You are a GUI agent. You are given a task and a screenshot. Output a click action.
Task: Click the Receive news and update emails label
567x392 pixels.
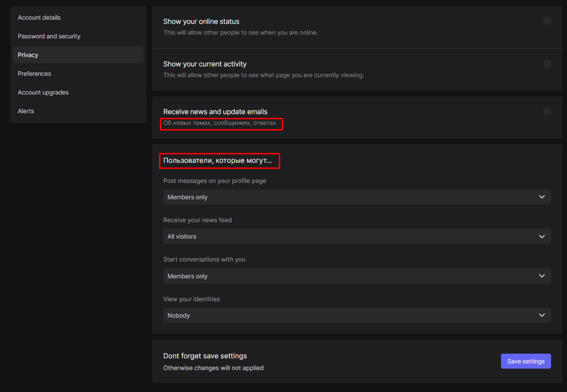[215, 112]
